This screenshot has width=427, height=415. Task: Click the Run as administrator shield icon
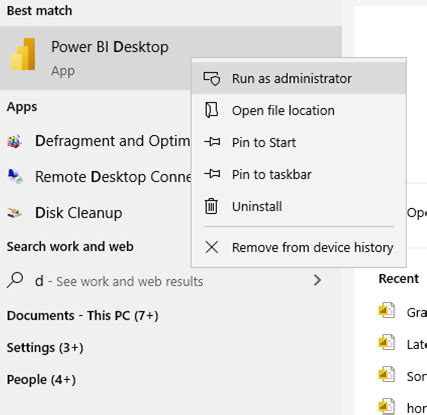tap(212, 79)
